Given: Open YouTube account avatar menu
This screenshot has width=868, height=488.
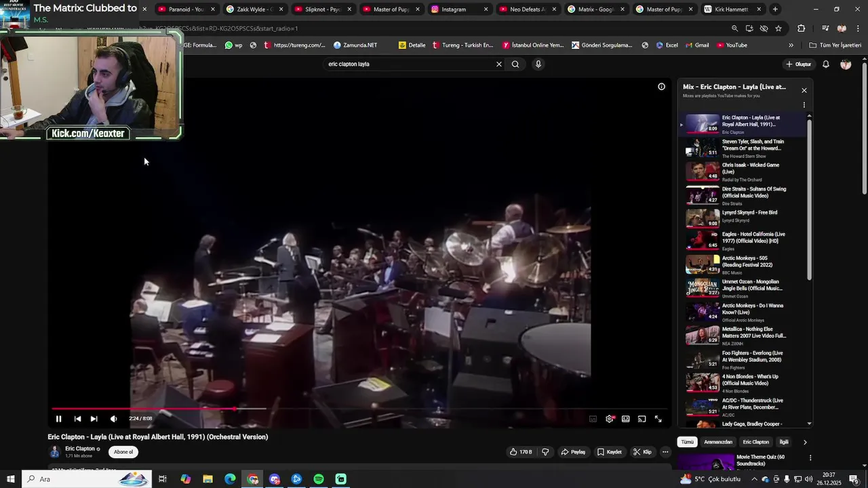Looking at the screenshot, I should pos(846,64).
